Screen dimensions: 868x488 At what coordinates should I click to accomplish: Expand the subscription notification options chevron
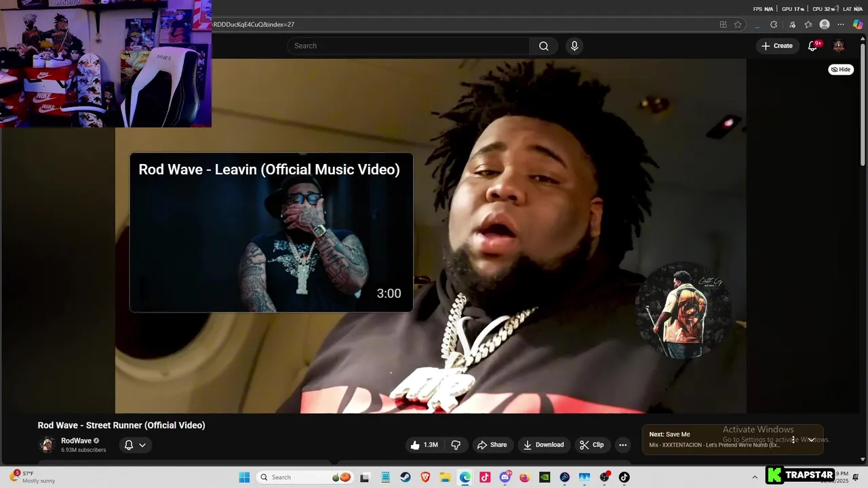[142, 445]
